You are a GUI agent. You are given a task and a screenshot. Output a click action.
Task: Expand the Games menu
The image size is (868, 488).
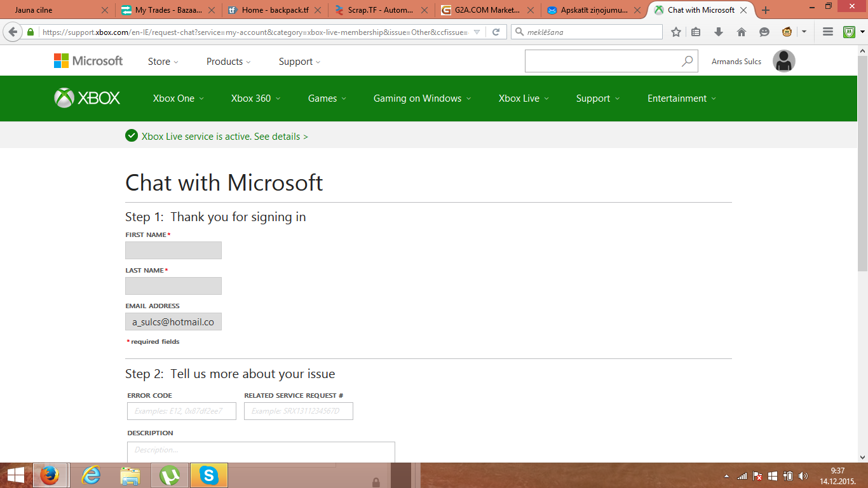pyautogui.click(x=327, y=98)
